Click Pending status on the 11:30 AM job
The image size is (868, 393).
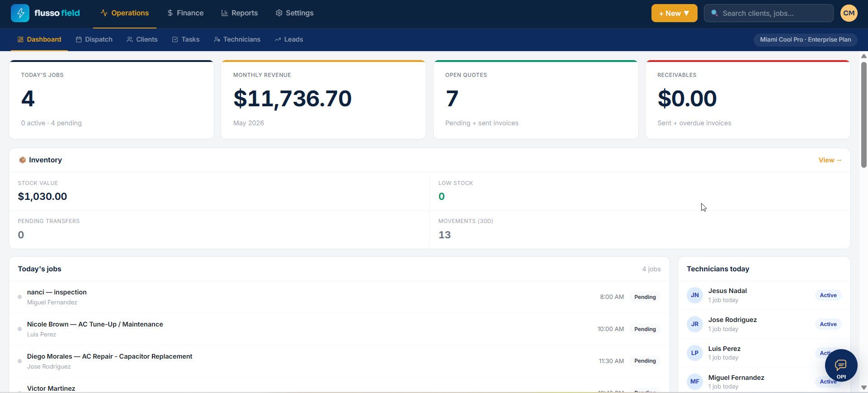[645, 361]
